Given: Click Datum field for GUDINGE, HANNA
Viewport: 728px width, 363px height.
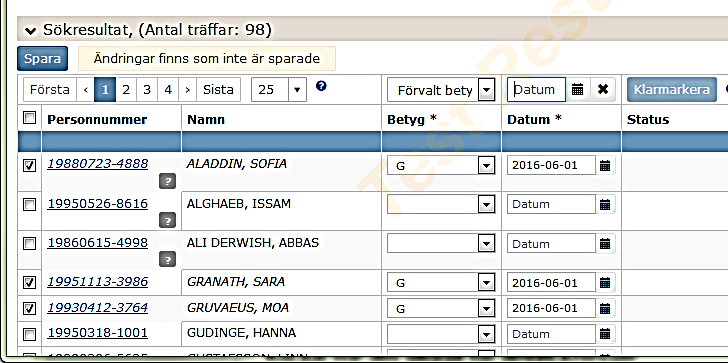Looking at the screenshot, I should (551, 334).
